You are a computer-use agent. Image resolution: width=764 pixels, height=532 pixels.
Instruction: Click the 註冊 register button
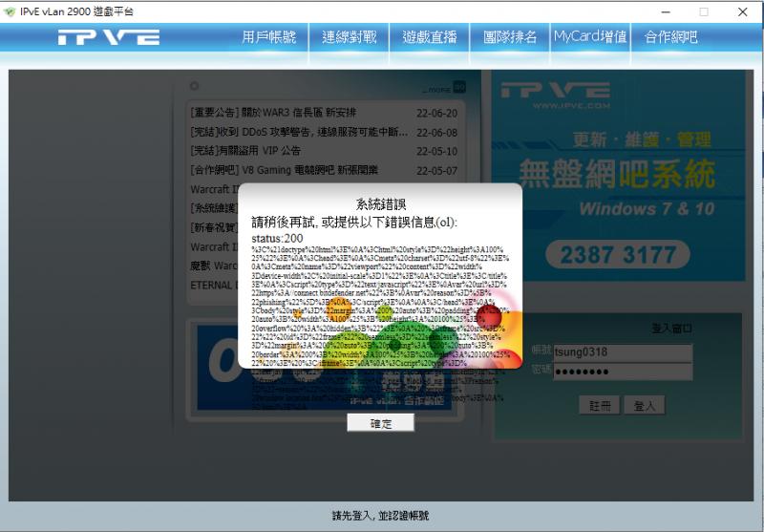click(x=600, y=405)
